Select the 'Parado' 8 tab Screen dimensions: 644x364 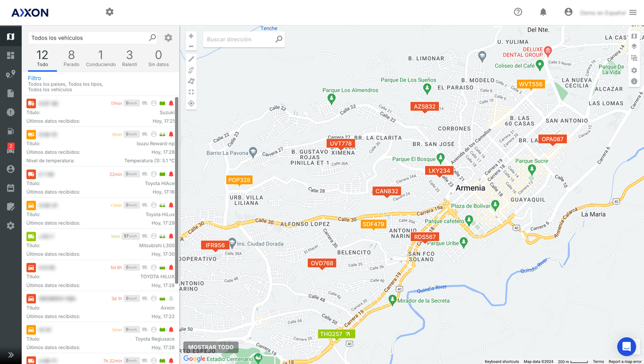71,58
